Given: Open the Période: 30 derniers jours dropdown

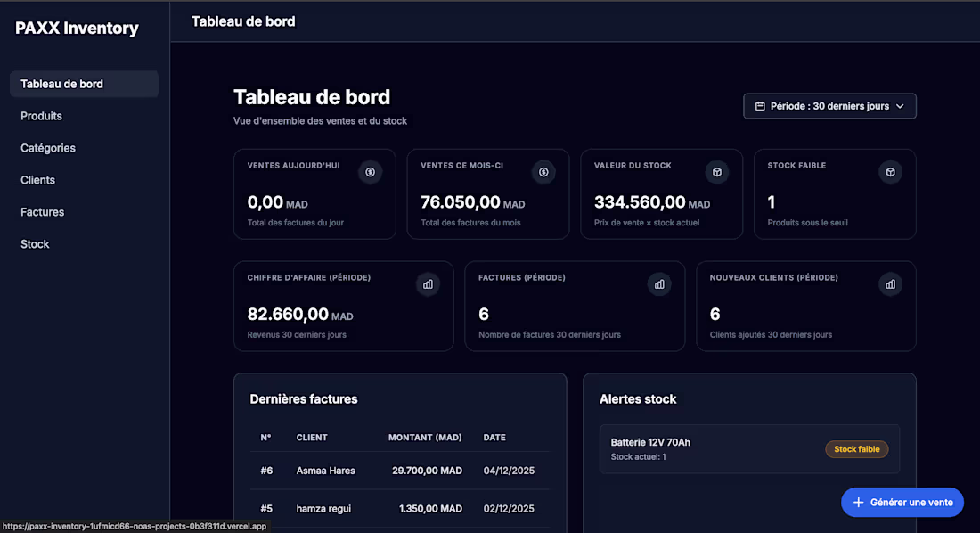Looking at the screenshot, I should point(829,105).
